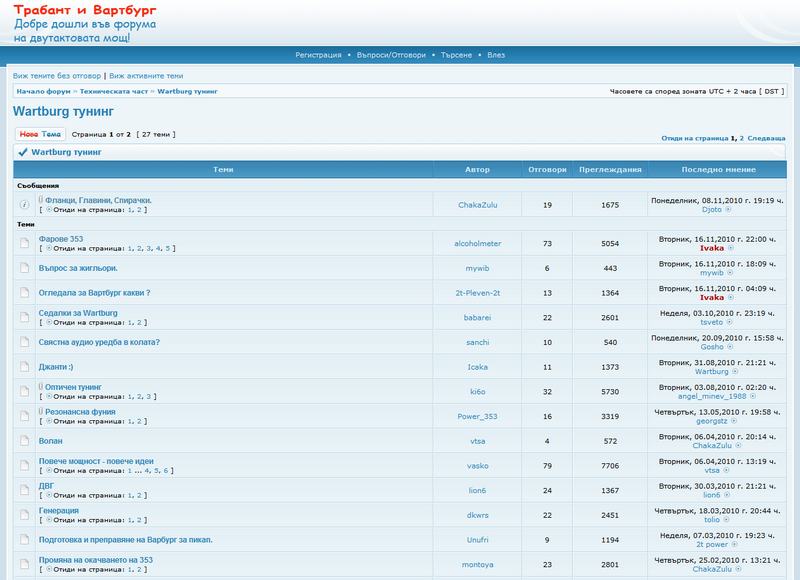Screen dimensions: 800x580
Task: Click Влез to log in
Action: 496,55
